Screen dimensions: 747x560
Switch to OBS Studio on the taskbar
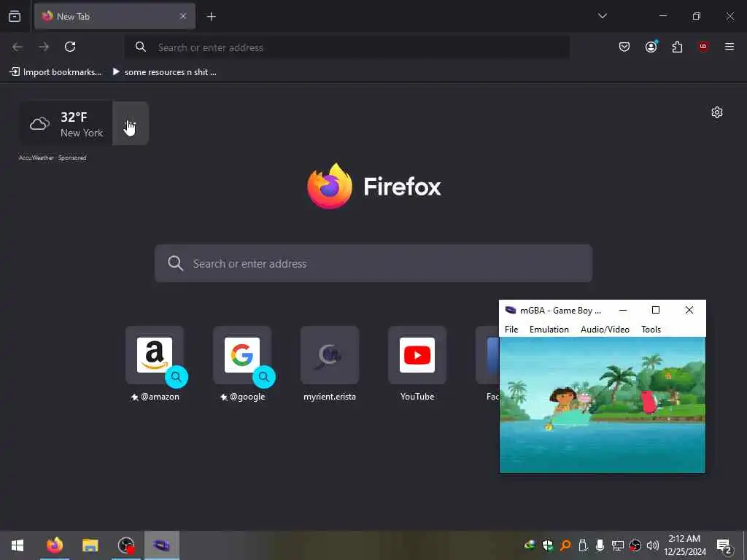126,545
